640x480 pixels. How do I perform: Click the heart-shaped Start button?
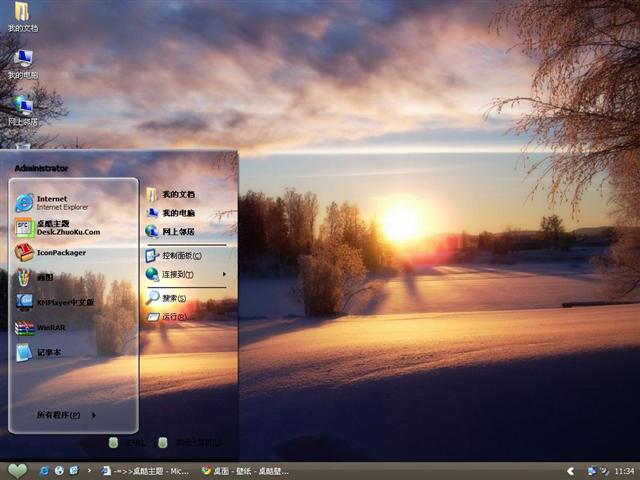click(x=17, y=470)
